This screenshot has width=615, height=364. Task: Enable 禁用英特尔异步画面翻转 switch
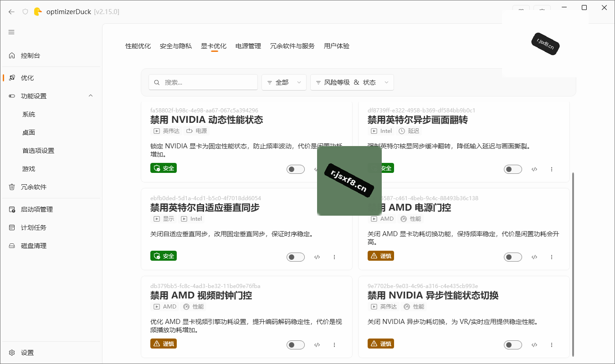pyautogui.click(x=513, y=169)
